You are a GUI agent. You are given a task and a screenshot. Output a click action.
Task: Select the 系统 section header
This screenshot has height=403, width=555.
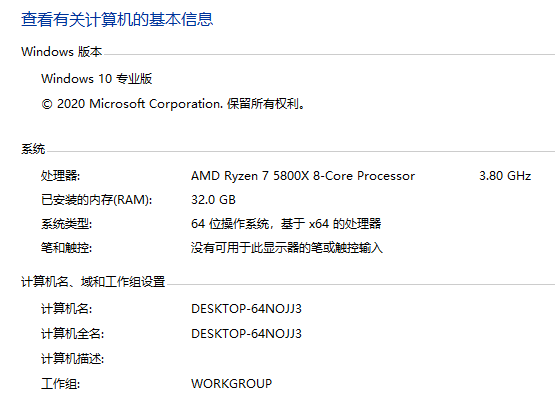[33, 149]
